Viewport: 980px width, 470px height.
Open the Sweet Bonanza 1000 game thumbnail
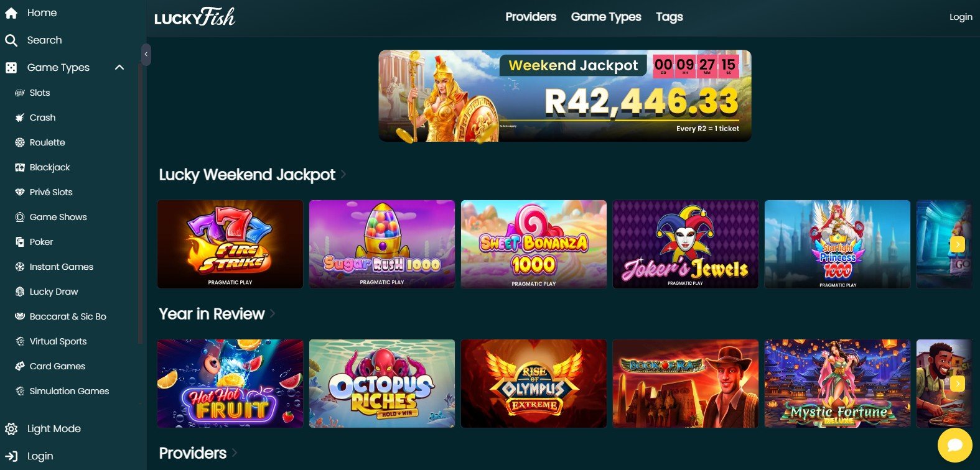534,244
